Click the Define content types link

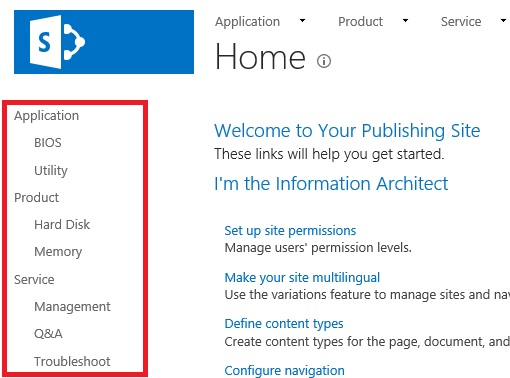(x=284, y=324)
